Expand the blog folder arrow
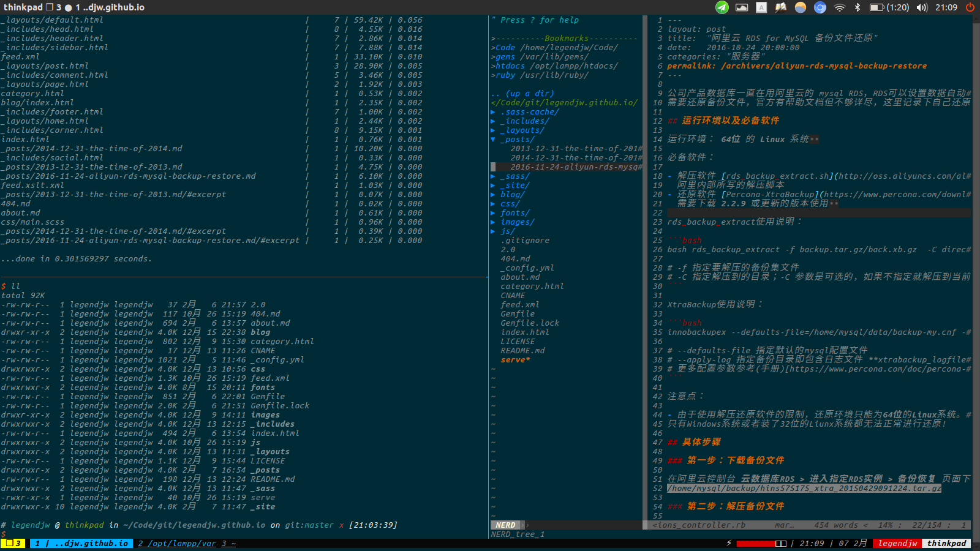This screenshot has height=551, width=980. pos(493,195)
